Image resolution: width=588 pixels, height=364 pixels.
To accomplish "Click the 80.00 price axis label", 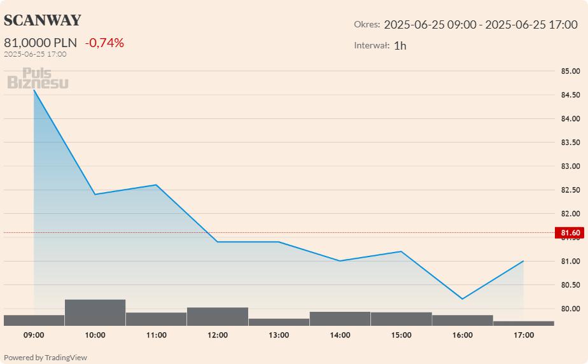I will coord(570,309).
